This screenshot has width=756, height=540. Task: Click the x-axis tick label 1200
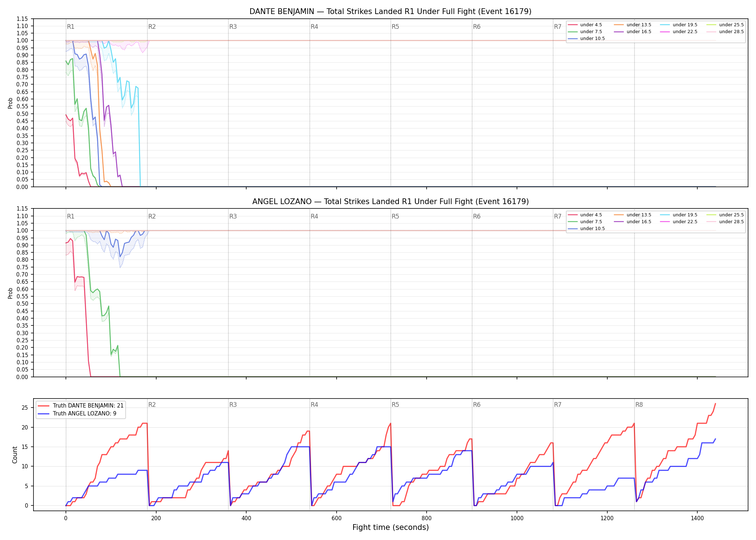607,518
